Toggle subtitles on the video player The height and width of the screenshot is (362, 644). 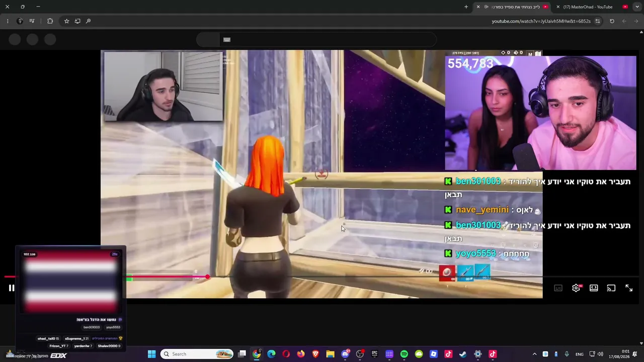point(558,288)
